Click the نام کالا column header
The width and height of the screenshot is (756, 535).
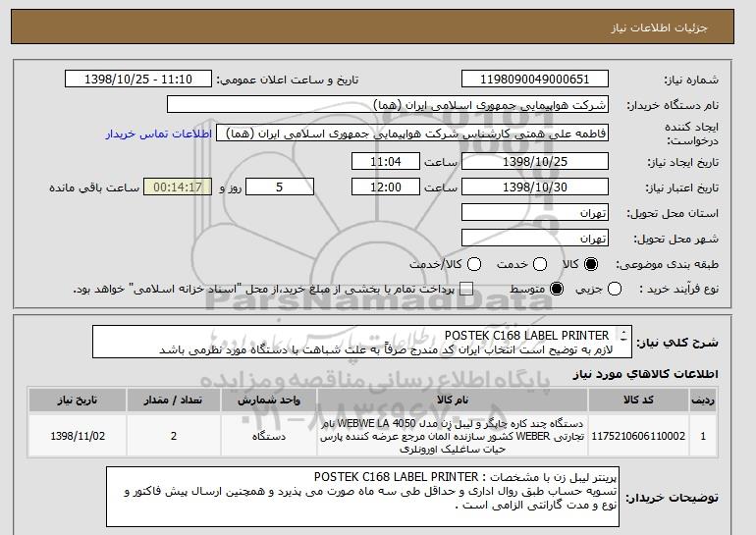point(453,401)
